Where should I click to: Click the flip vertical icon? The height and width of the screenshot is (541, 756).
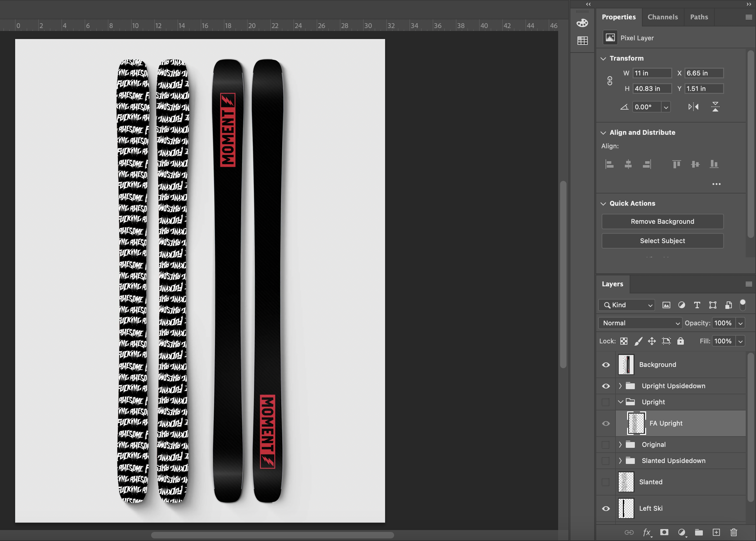pyautogui.click(x=715, y=107)
